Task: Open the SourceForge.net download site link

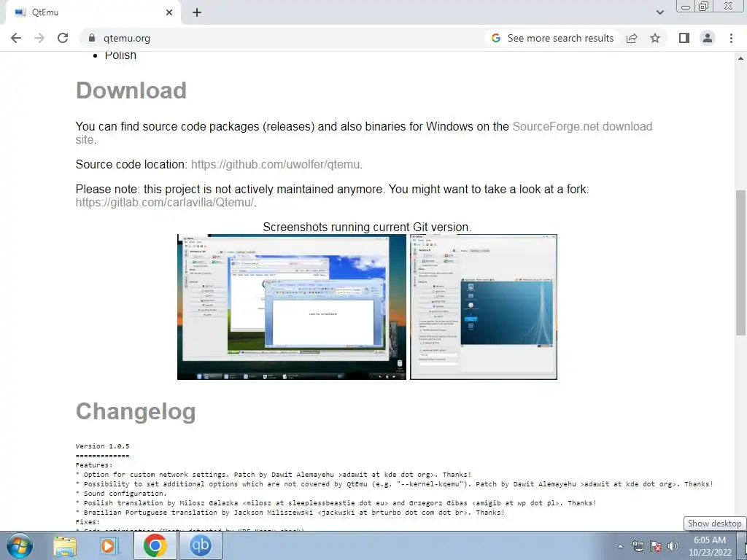Action: click(x=364, y=133)
